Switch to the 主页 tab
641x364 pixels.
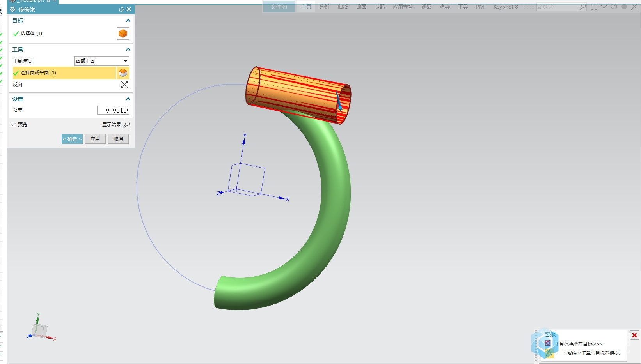306,7
